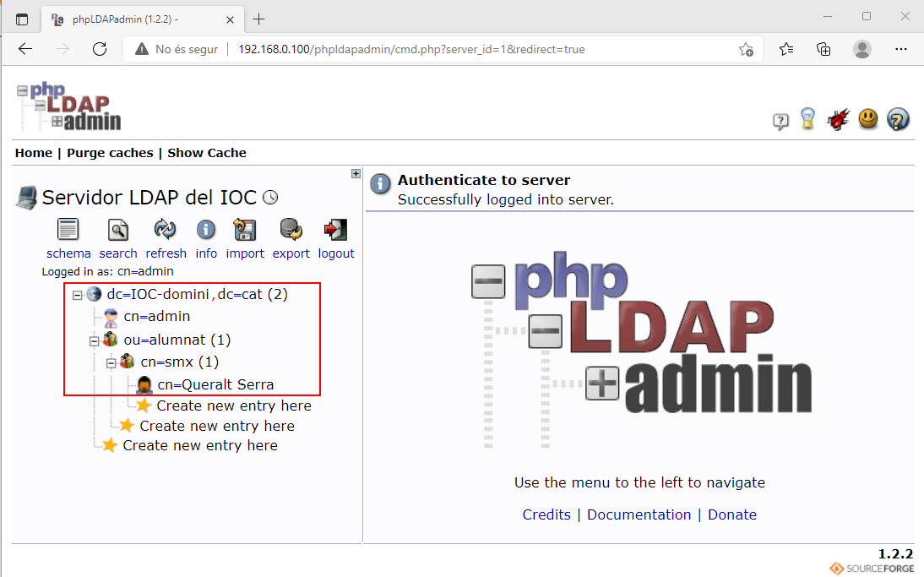Click the export icon

[291, 230]
